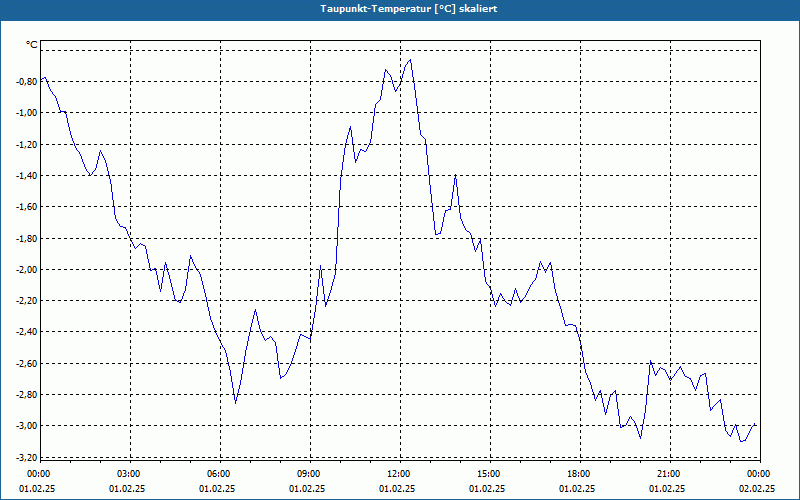800x500 pixels.
Task: Select the "01.02.25" date under 09:00
Action: [x=307, y=489]
